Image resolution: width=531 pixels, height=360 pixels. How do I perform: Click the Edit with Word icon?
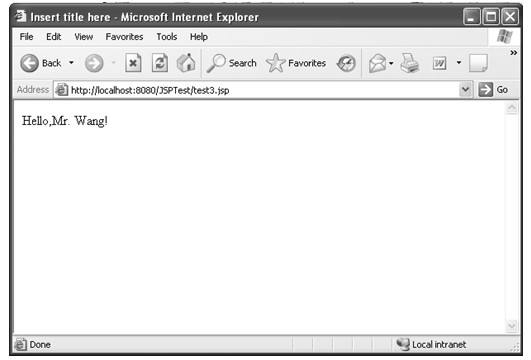point(439,63)
